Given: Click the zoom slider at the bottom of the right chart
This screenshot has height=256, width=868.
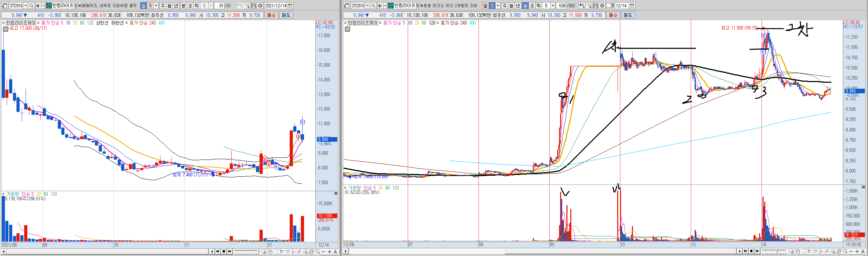Looking at the screenshot, I should coord(774,251).
